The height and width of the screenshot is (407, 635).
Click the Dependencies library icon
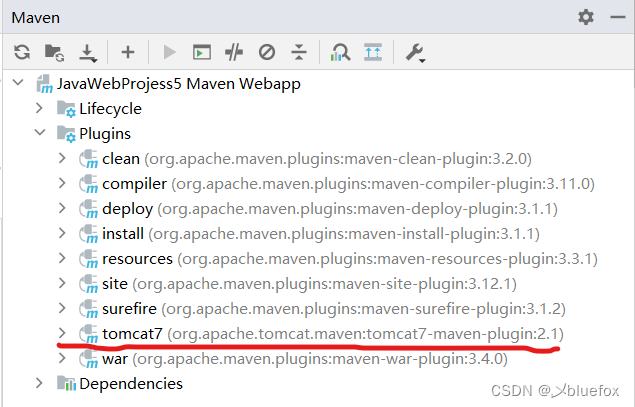click(66, 384)
